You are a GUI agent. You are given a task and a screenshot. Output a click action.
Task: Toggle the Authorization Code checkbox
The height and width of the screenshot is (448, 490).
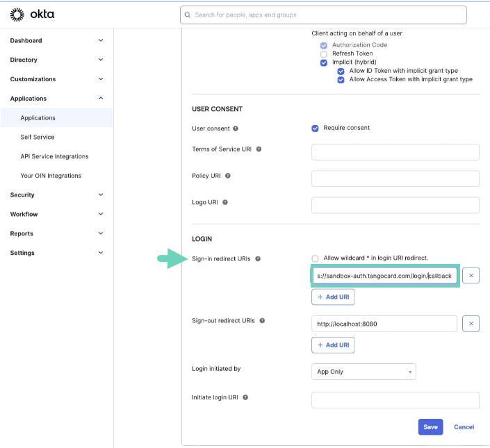coord(324,46)
